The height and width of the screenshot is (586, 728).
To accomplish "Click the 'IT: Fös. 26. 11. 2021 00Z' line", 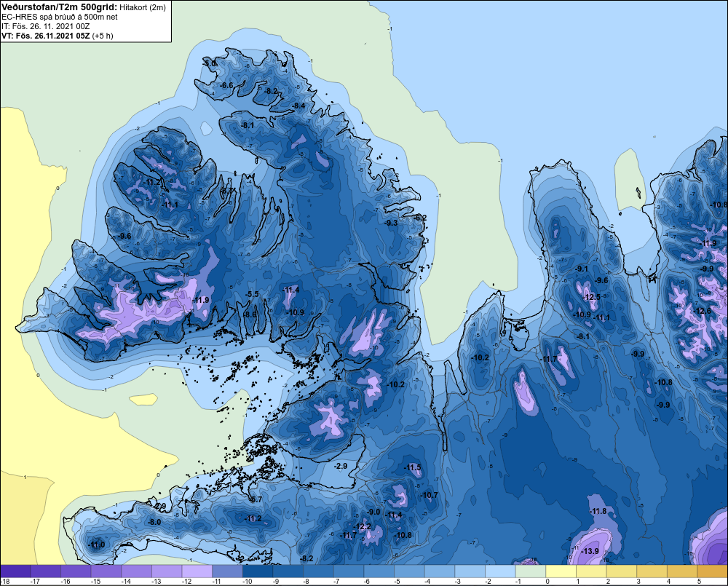I will tap(45, 26).
